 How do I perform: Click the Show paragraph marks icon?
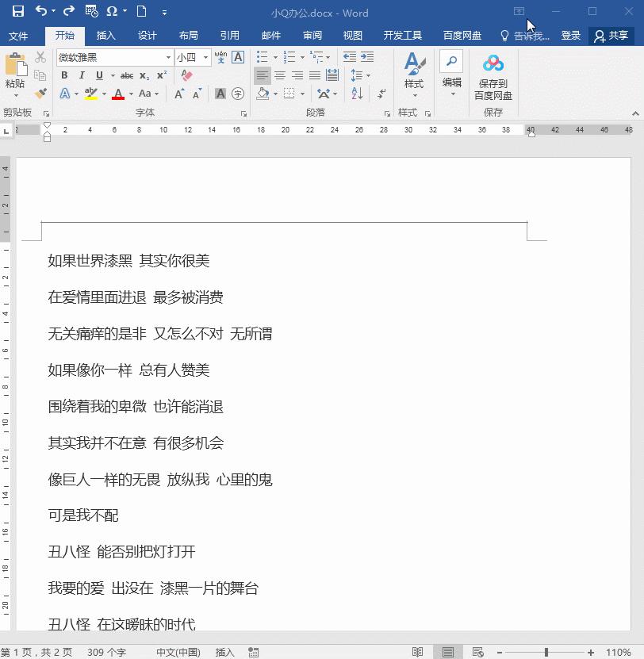[x=381, y=94]
